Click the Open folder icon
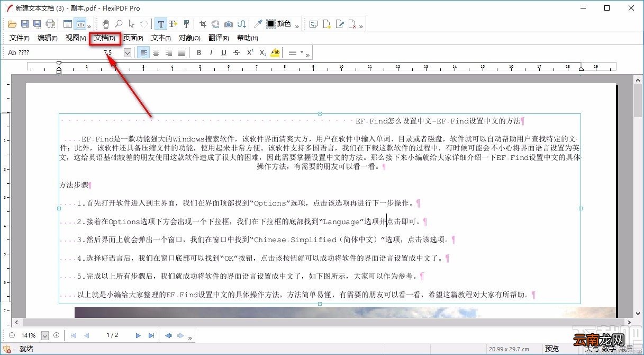Viewport: 644px width, 355px height. coord(12,24)
